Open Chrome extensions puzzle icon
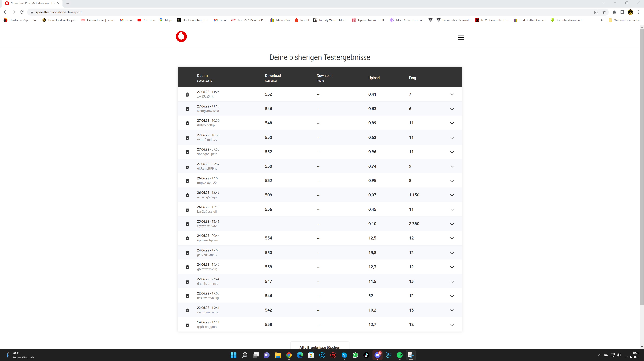The height and width of the screenshot is (361, 644). pyautogui.click(x=614, y=12)
